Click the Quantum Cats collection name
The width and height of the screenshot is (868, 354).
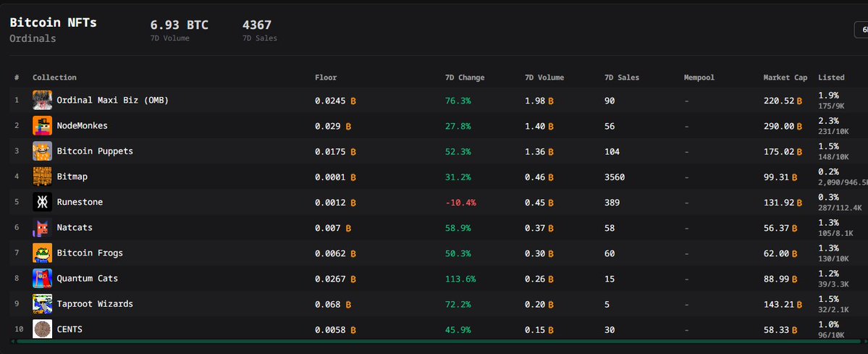coord(88,279)
